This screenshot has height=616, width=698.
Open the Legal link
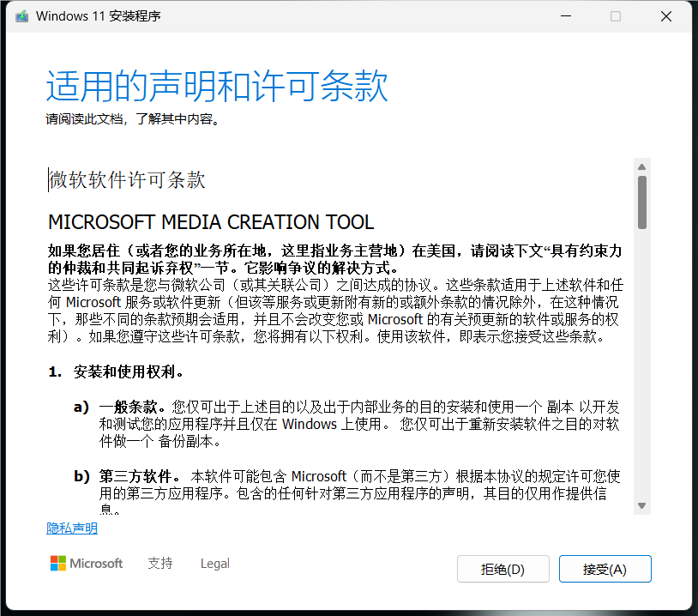coord(214,564)
